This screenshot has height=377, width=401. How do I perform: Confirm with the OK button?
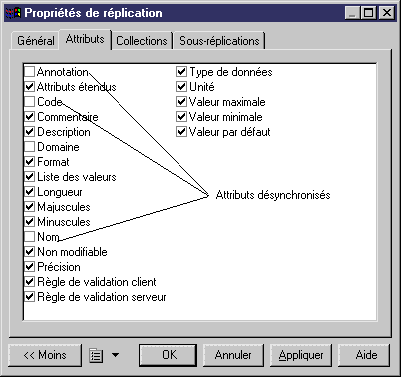(168, 355)
